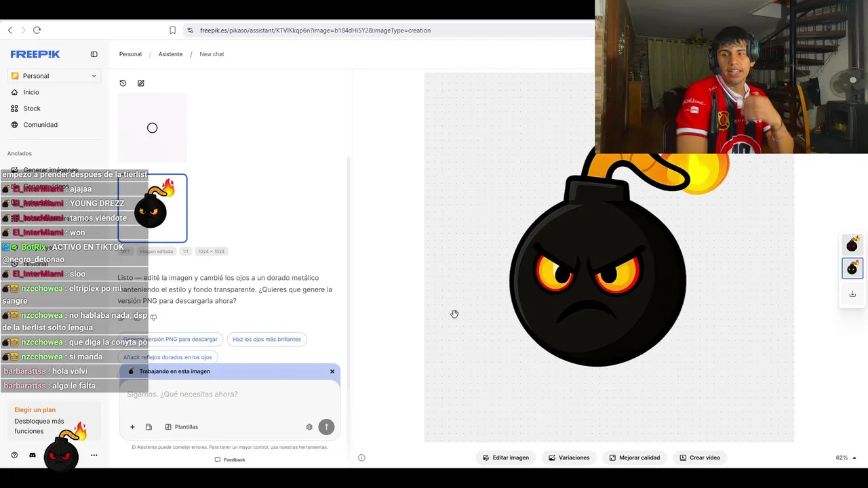
Task: Click Personal breadcrumb
Action: (x=130, y=54)
